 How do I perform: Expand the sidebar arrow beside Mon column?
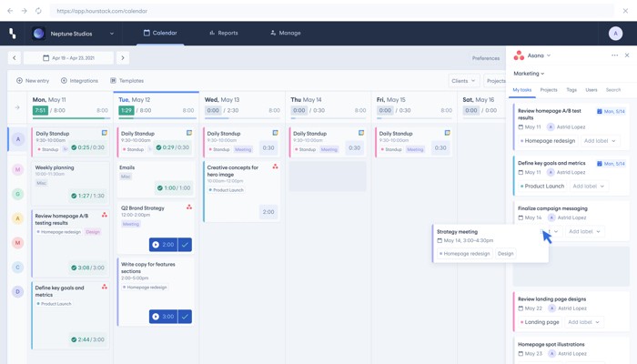click(17, 107)
